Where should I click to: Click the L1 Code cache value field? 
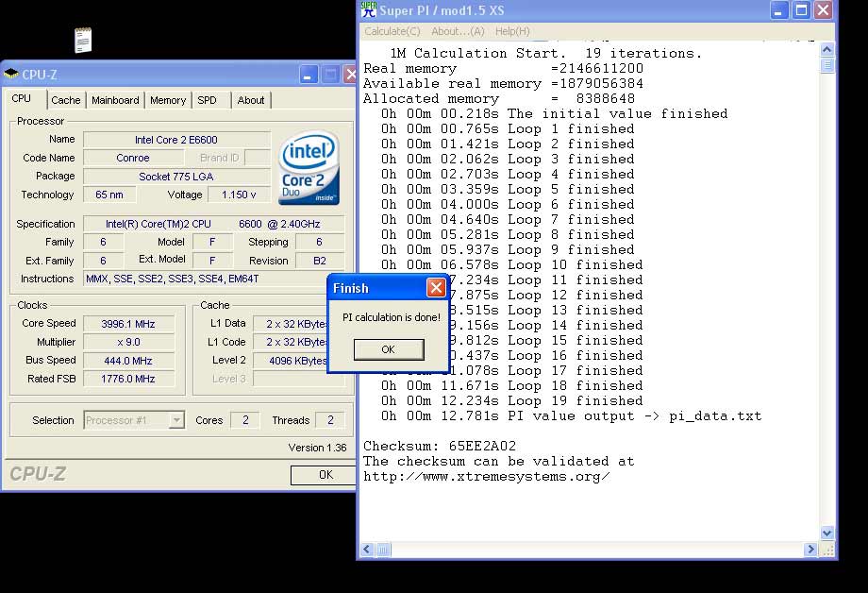click(x=290, y=342)
